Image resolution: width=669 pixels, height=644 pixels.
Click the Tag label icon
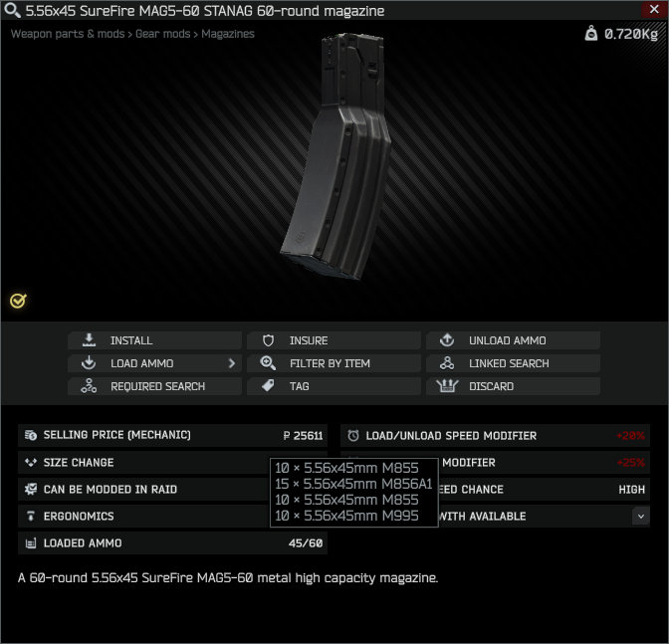click(x=268, y=385)
